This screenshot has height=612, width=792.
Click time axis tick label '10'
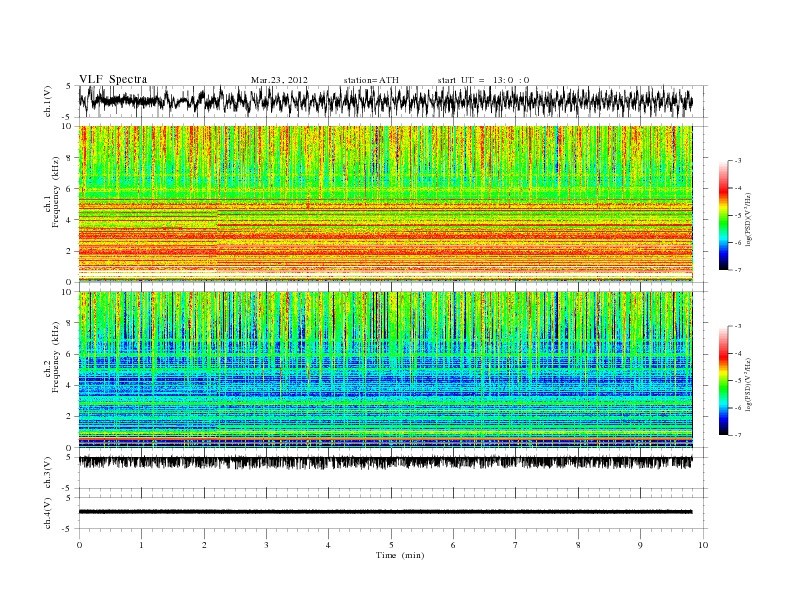click(x=703, y=545)
